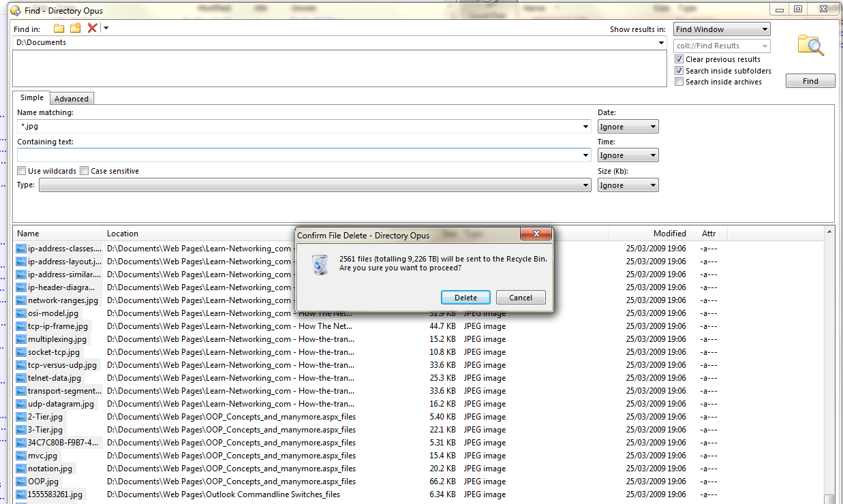The image size is (843, 504).
Task: Enable the Case sensitive checkbox
Action: [85, 171]
